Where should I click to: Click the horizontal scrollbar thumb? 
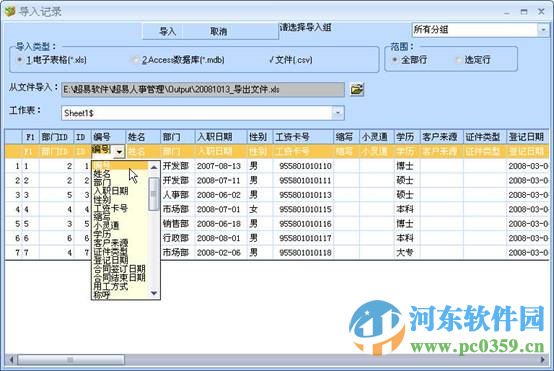point(71,360)
